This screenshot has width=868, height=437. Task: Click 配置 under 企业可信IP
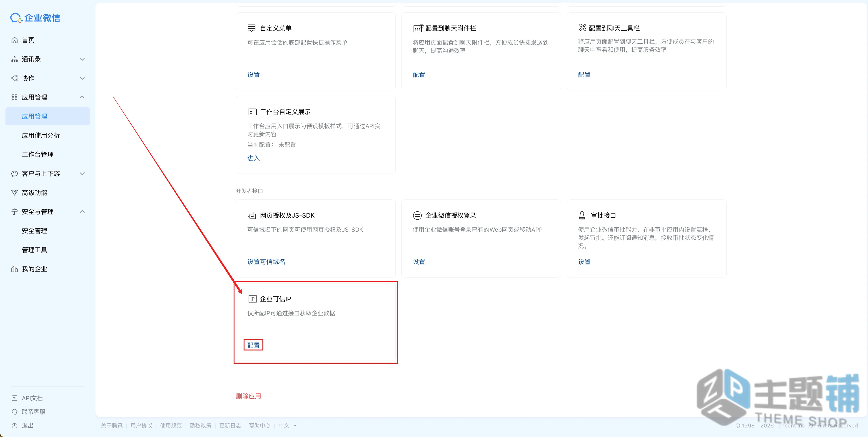253,345
